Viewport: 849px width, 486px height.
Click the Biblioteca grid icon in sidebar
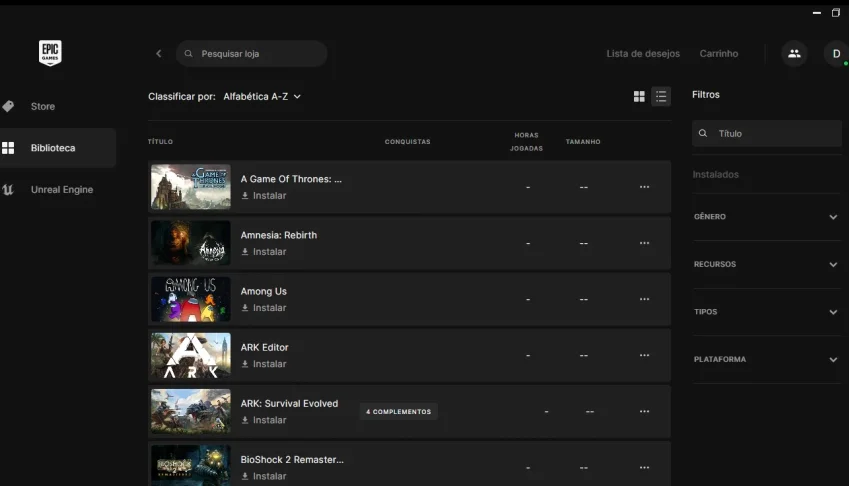pyautogui.click(x=8, y=148)
